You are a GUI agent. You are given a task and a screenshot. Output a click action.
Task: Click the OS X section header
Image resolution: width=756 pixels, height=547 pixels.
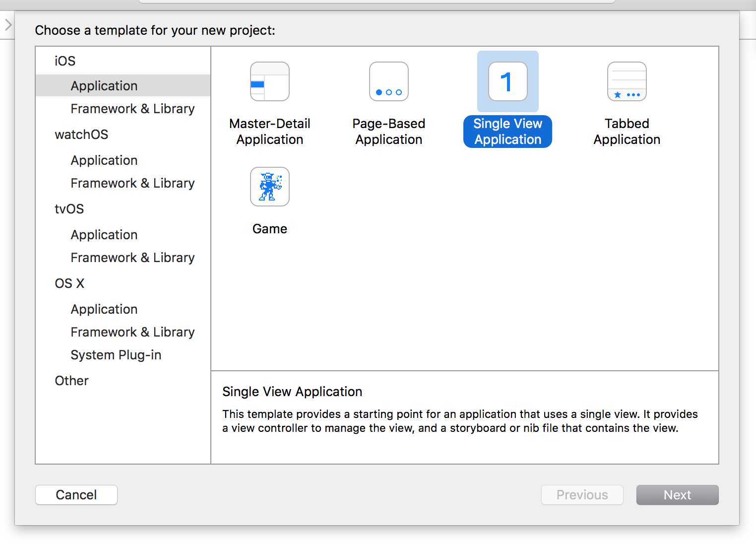[69, 283]
